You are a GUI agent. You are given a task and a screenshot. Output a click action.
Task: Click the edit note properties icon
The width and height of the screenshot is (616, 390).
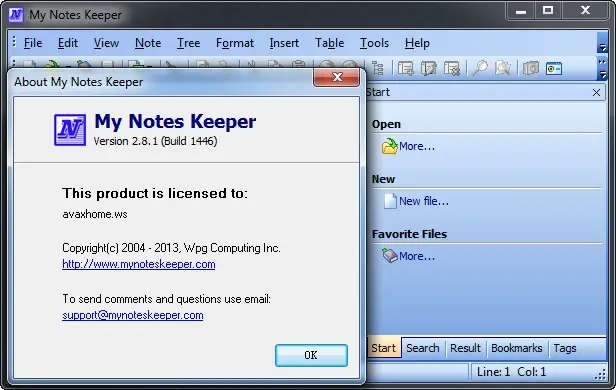pos(429,68)
